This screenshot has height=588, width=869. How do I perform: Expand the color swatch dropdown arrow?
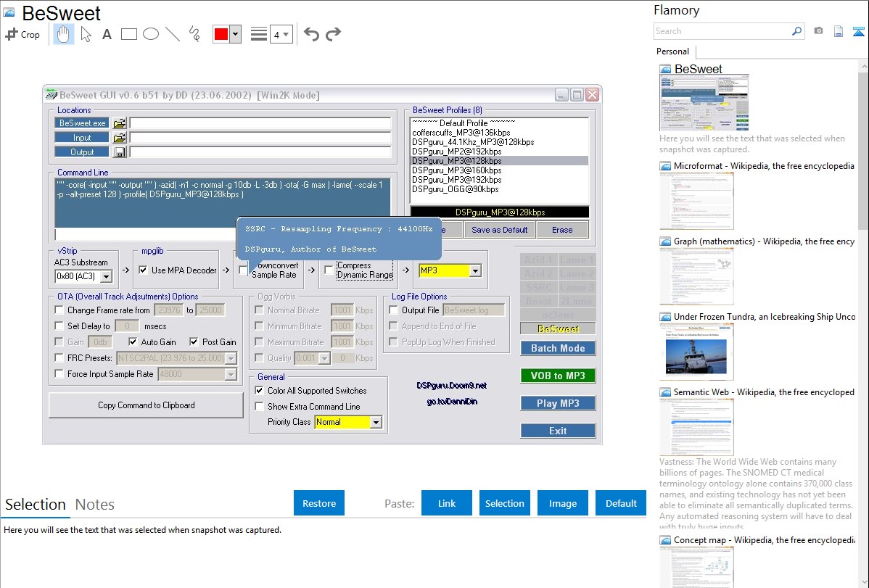point(236,34)
